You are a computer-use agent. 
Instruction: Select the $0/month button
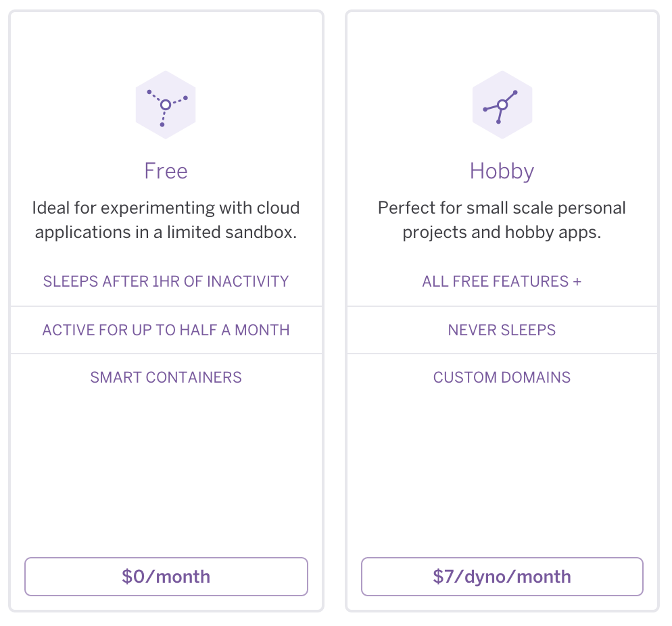tap(166, 577)
